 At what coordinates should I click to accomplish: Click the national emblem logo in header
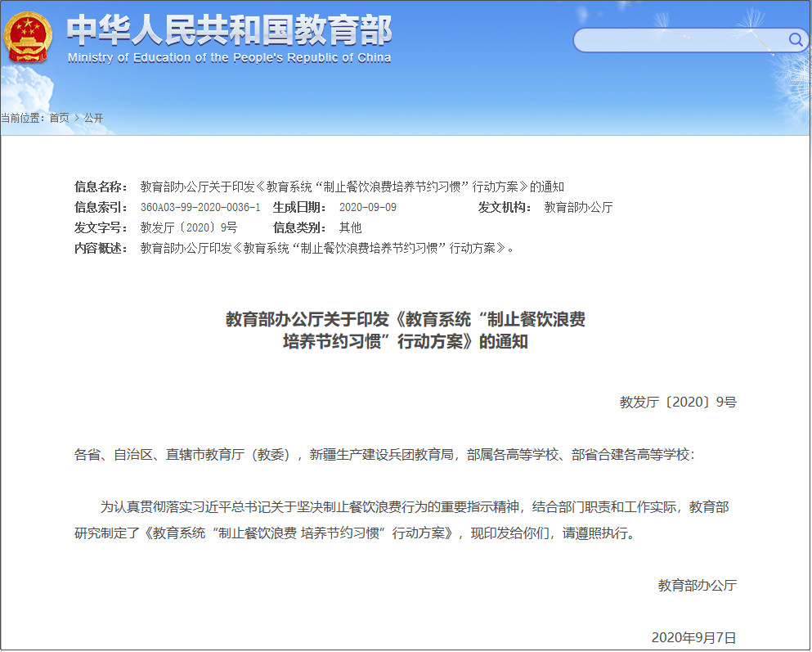point(29,36)
